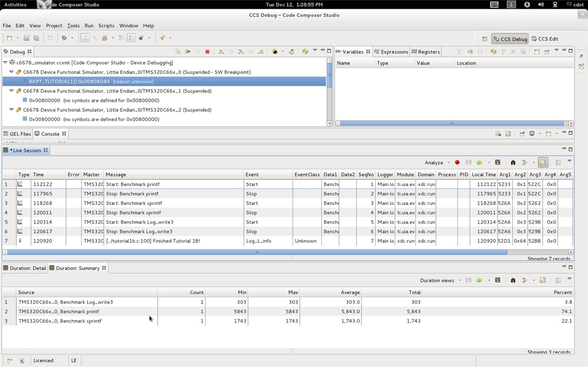Click the New file icon in the main toolbar
The image size is (588, 367).
[x=10, y=38]
